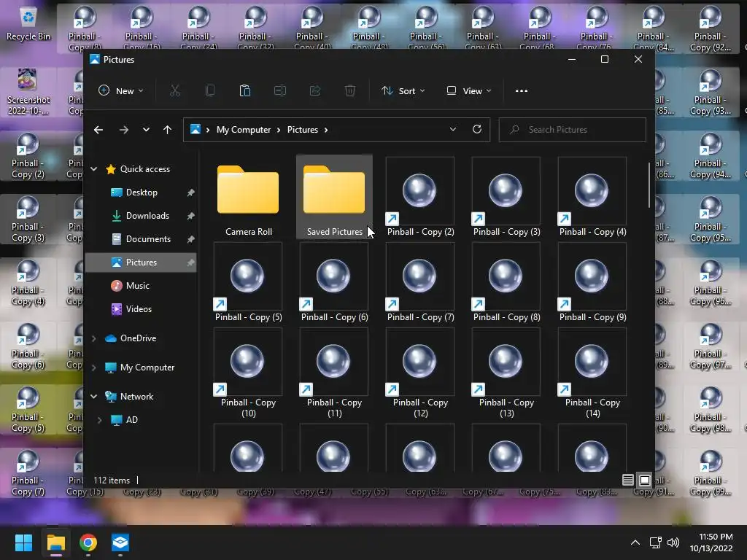Select Pinball - Copy (6) shortcut in Pictures window

point(334,282)
